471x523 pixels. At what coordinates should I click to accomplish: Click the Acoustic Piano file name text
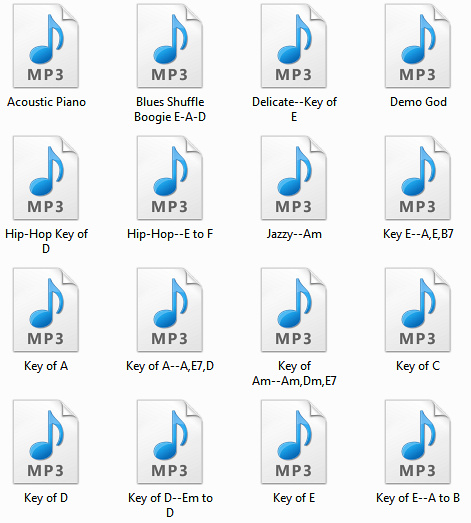(x=46, y=102)
